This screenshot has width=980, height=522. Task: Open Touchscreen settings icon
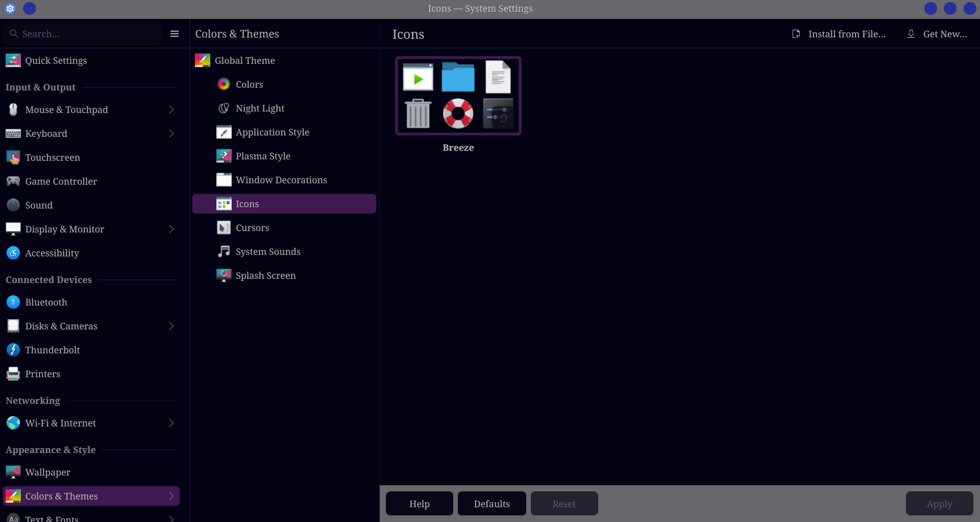(x=13, y=157)
